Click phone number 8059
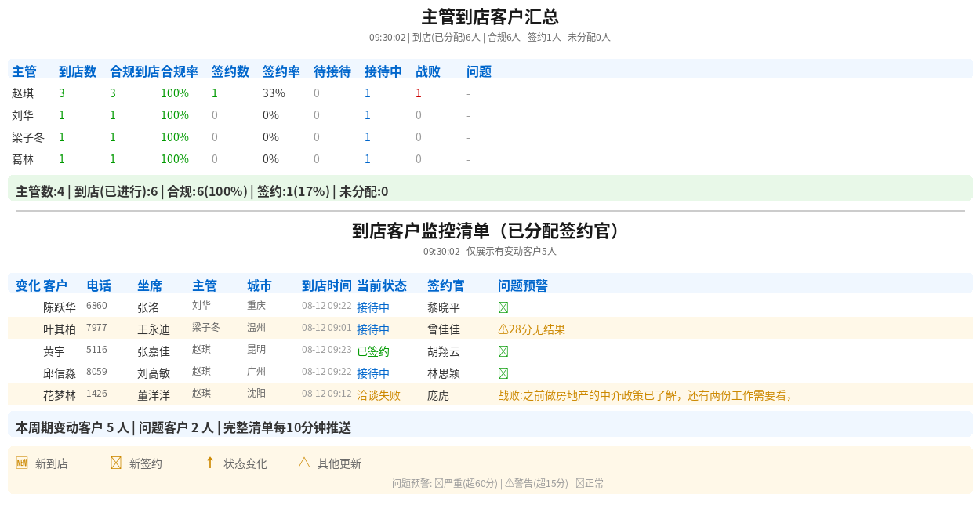This screenshot has height=527, width=980. [96, 372]
